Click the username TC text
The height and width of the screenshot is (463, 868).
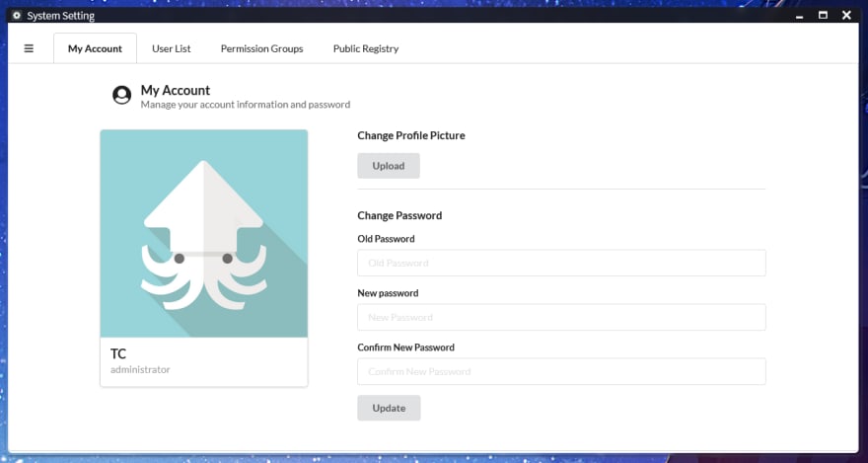[x=118, y=353]
